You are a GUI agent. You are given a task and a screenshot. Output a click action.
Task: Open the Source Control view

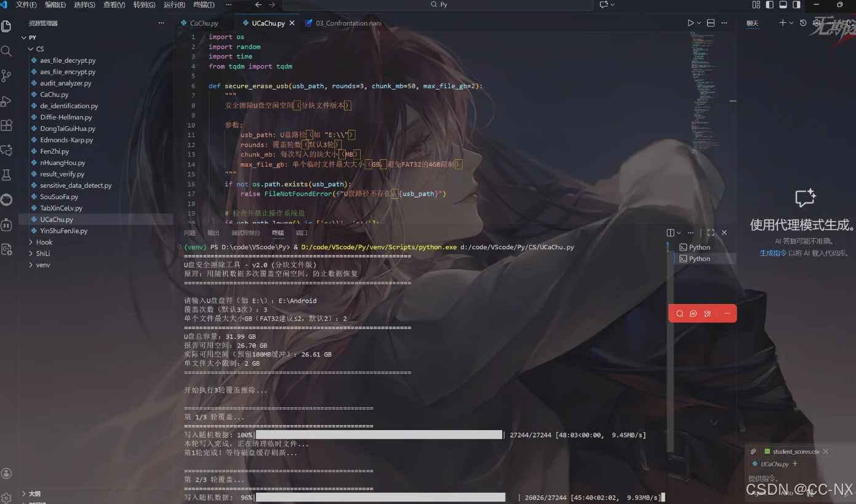click(6, 76)
